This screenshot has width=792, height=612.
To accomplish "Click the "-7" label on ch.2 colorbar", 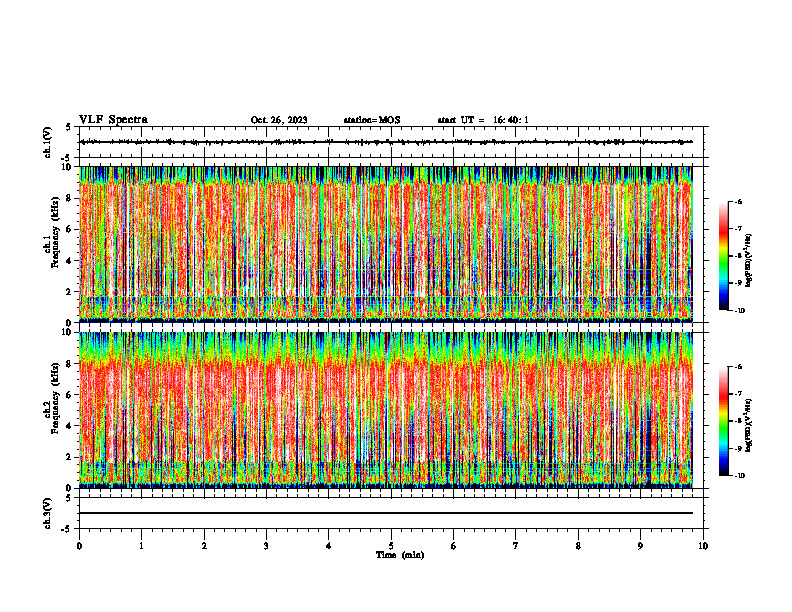I will (x=738, y=394).
